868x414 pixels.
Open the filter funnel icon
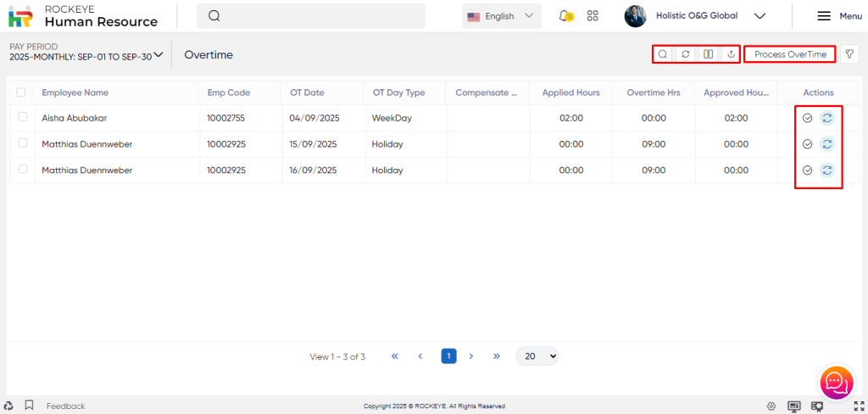click(849, 54)
